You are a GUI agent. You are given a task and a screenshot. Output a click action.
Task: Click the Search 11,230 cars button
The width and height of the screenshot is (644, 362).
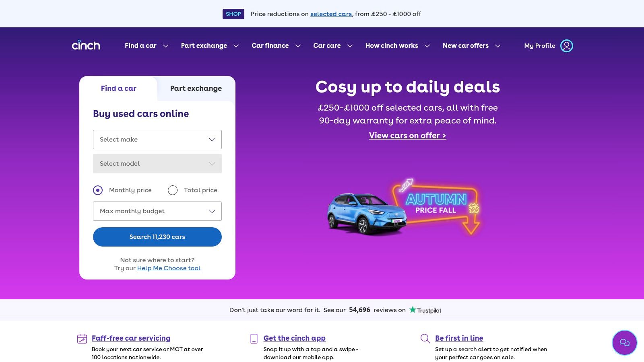tap(157, 237)
